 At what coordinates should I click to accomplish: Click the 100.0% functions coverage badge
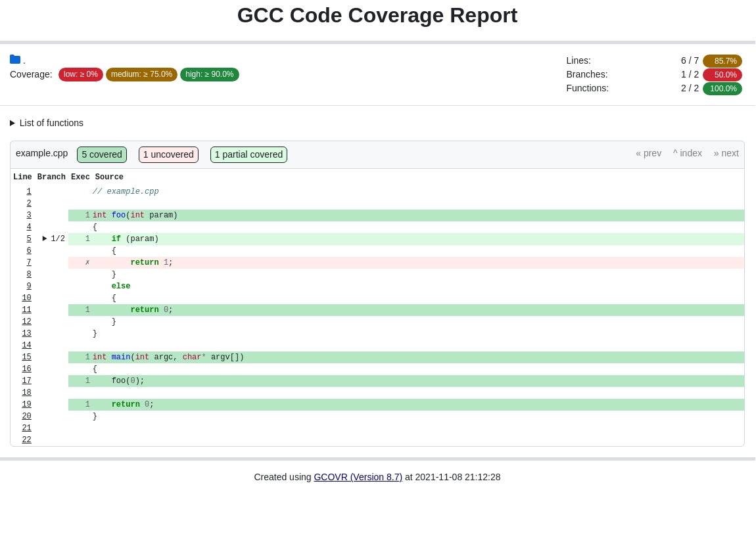[722, 89]
